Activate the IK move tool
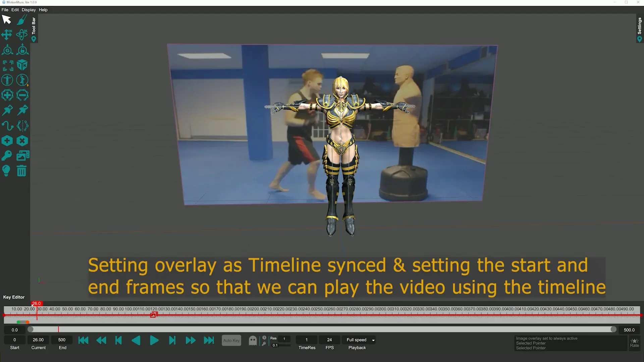This screenshot has height=362, width=644. click(x=7, y=35)
